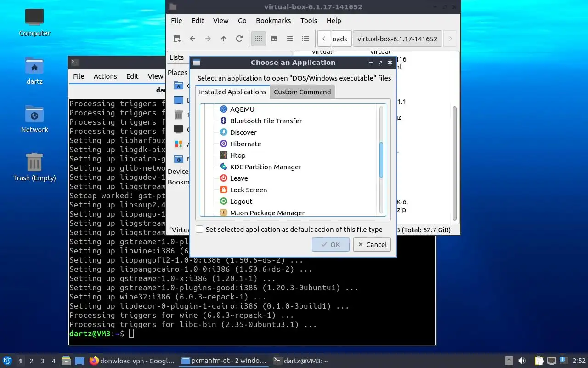Image resolution: width=588 pixels, height=368 pixels.
Task: Click the application list vertical scrollbar
Action: 381,160
